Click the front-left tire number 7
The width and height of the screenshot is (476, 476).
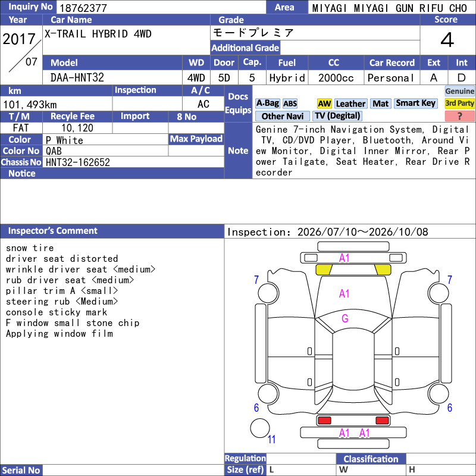click(x=256, y=280)
